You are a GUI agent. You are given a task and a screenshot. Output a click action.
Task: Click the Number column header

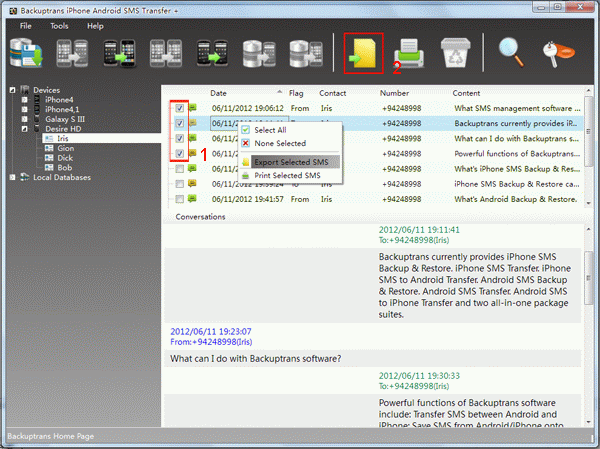(394, 93)
